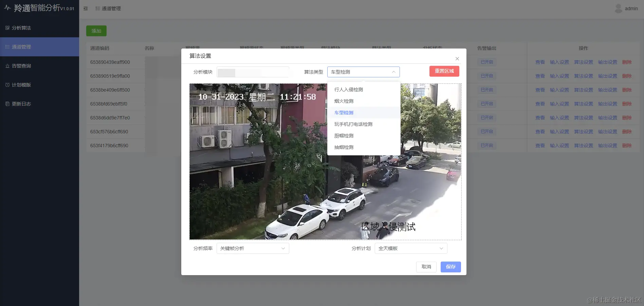The image size is (644, 306).
Task: Save the settings with 保存 button
Action: pos(450,267)
